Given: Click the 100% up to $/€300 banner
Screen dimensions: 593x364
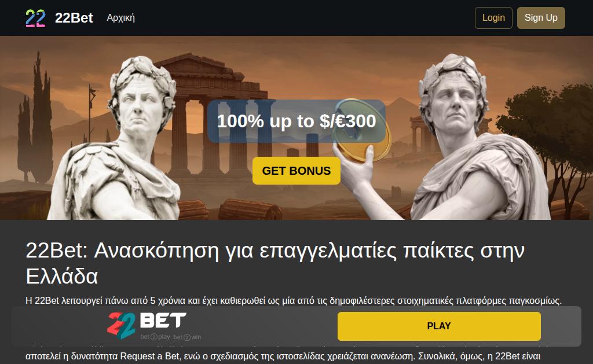Looking at the screenshot, I should click(x=296, y=121).
